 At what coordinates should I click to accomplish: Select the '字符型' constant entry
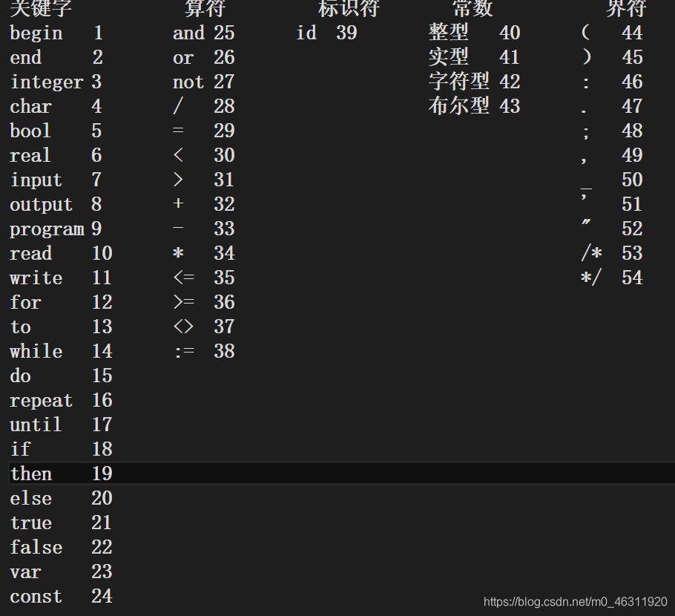tap(459, 82)
